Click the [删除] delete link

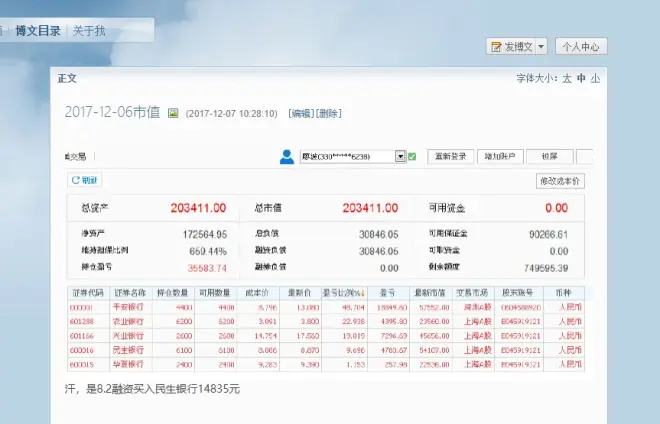[x=329, y=113]
